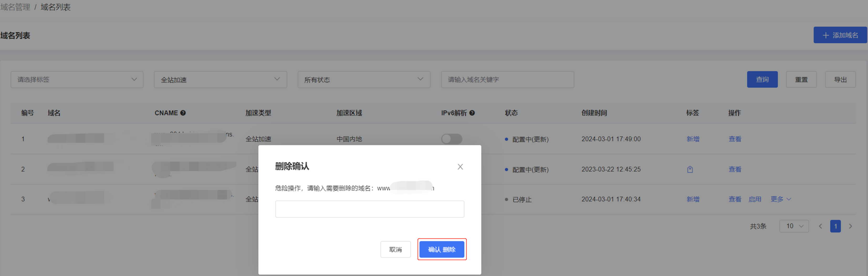Click the 加速区域 column header
868x276 pixels.
(x=349, y=113)
